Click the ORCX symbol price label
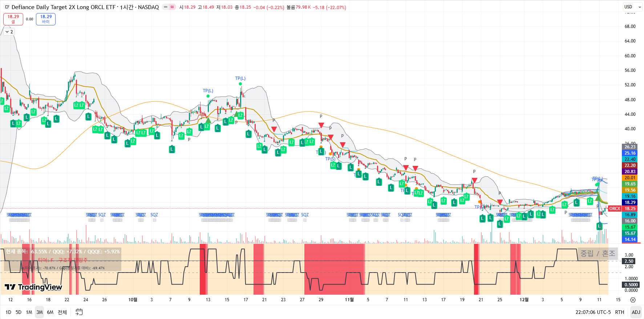The image size is (644, 319). (x=615, y=209)
